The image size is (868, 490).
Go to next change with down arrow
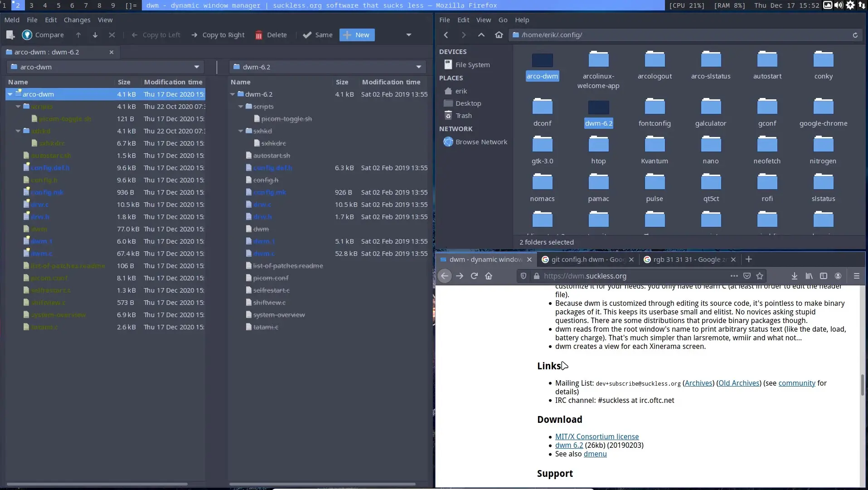coord(95,35)
